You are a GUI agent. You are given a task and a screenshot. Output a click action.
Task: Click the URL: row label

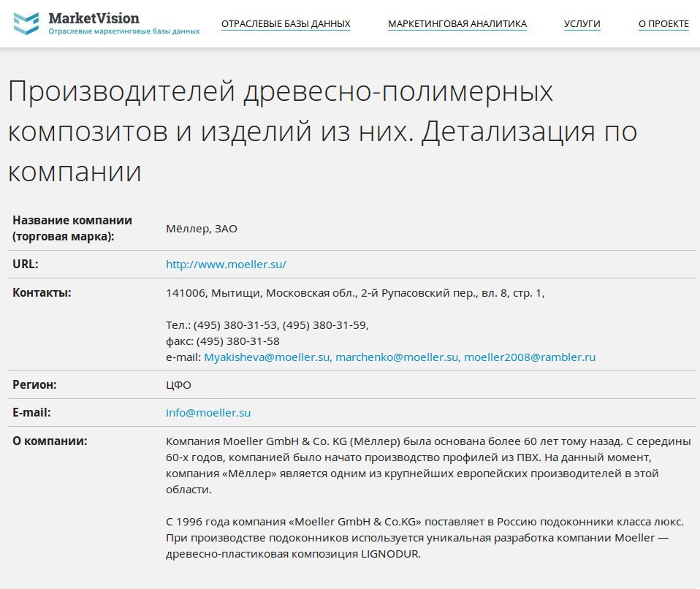[26, 265]
